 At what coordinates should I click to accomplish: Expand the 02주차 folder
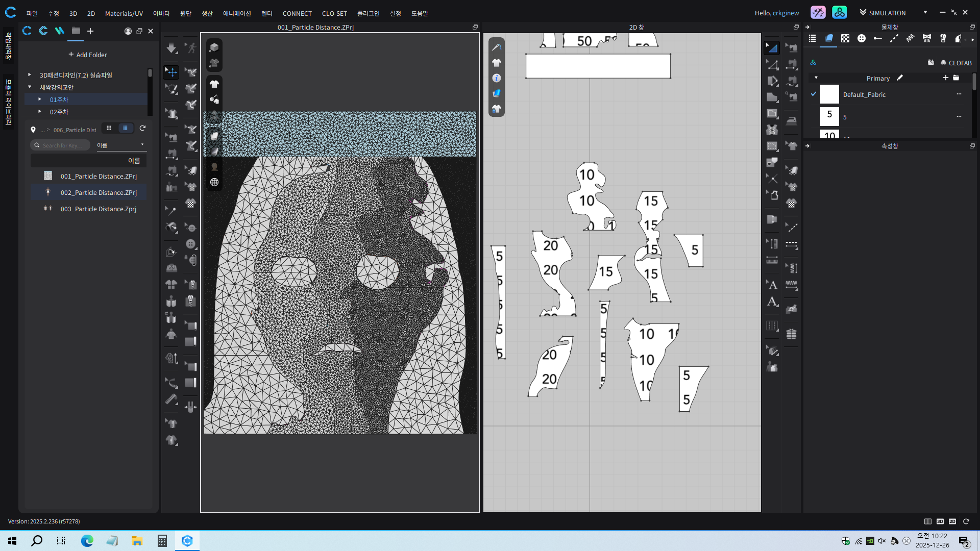pyautogui.click(x=40, y=111)
